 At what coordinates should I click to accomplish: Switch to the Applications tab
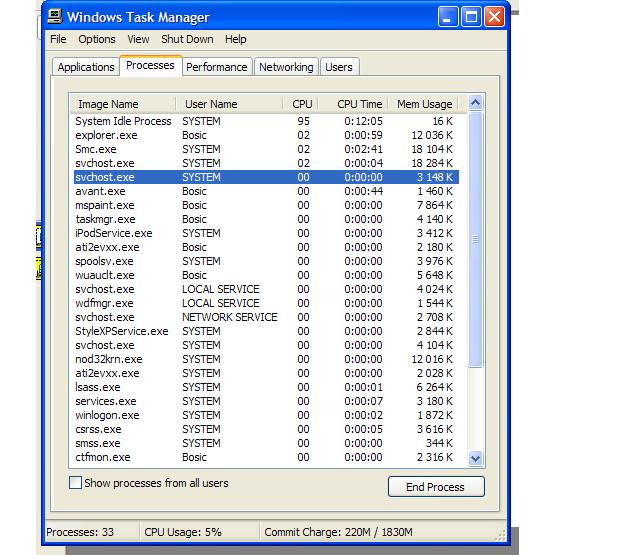pos(86,67)
